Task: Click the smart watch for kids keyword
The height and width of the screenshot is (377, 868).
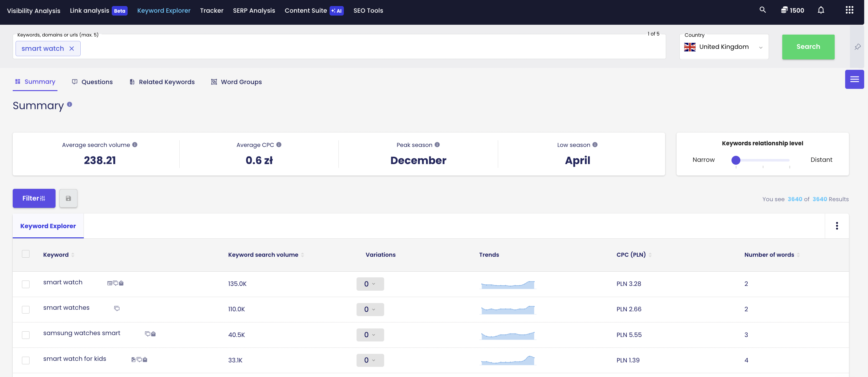Action: [x=75, y=359]
